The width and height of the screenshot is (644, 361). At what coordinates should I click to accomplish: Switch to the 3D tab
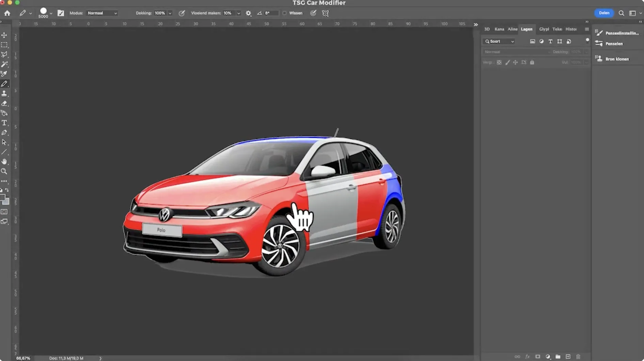click(x=487, y=29)
